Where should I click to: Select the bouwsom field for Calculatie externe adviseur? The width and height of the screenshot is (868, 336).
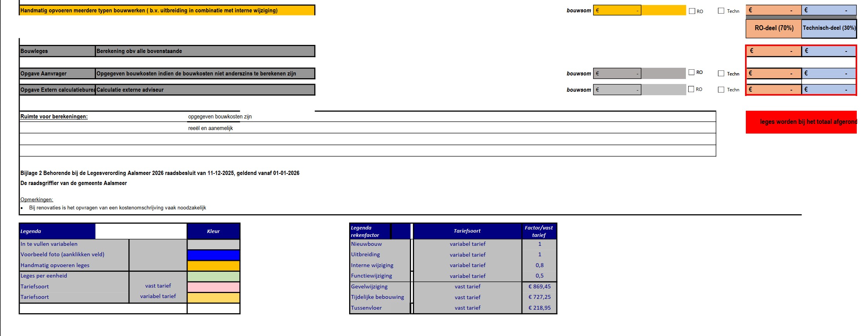tap(617, 90)
